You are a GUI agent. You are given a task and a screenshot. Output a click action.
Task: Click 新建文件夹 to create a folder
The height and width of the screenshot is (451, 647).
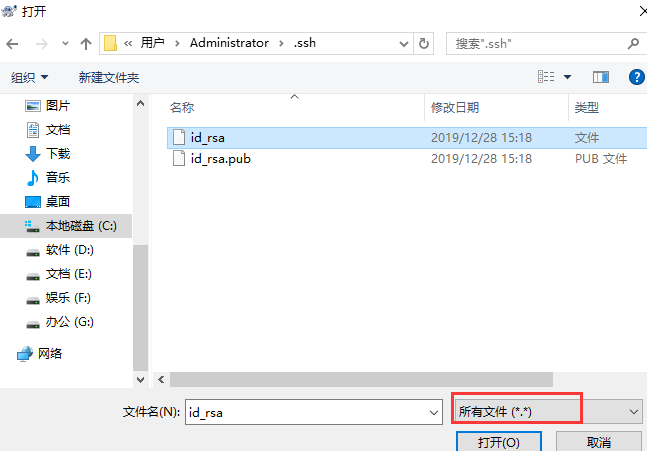[109, 77]
